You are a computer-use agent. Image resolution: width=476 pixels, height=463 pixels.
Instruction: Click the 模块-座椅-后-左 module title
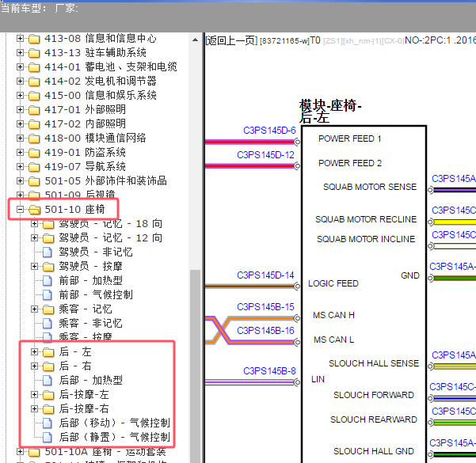point(330,112)
